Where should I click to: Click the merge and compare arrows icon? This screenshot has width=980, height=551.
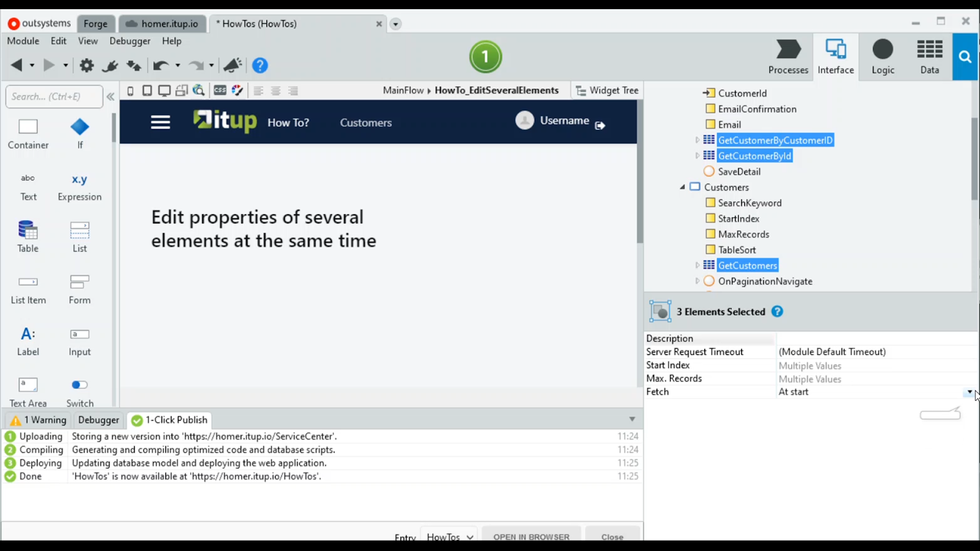(x=134, y=66)
